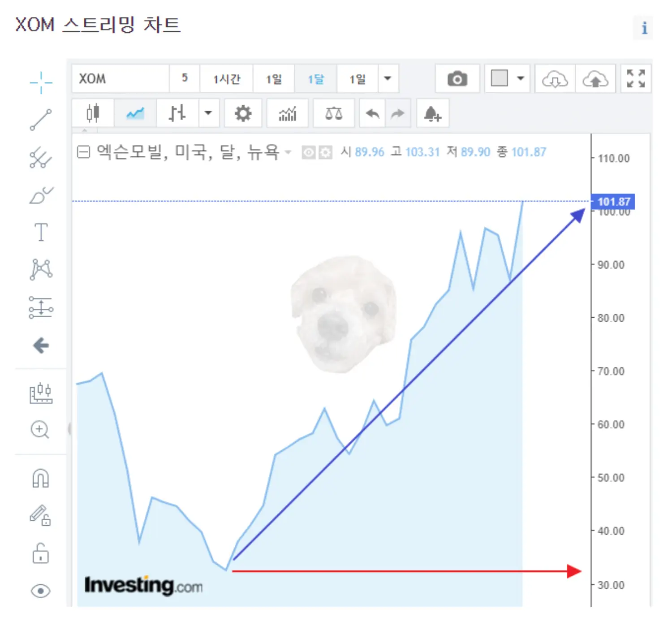Open the compare instruments tool
Viewport: 672px width, 622px height.
[333, 113]
